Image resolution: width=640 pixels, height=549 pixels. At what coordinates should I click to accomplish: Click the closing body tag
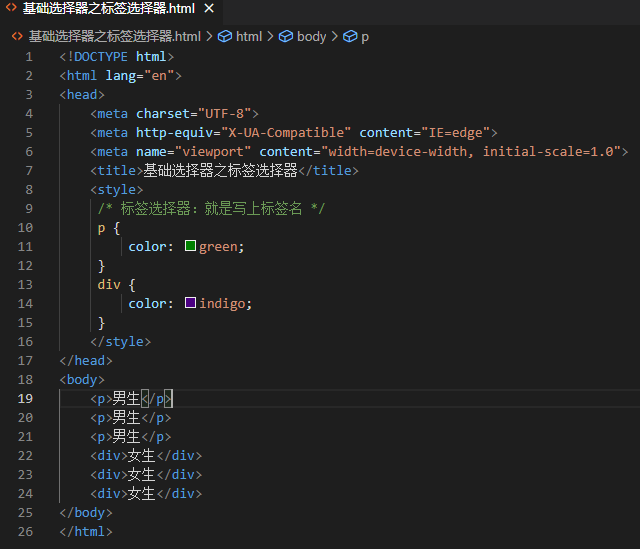[86, 513]
